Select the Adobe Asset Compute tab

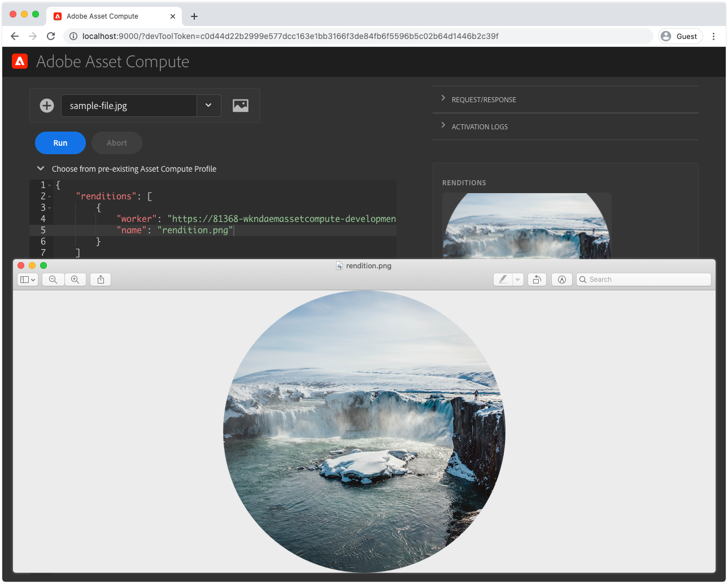(x=114, y=16)
